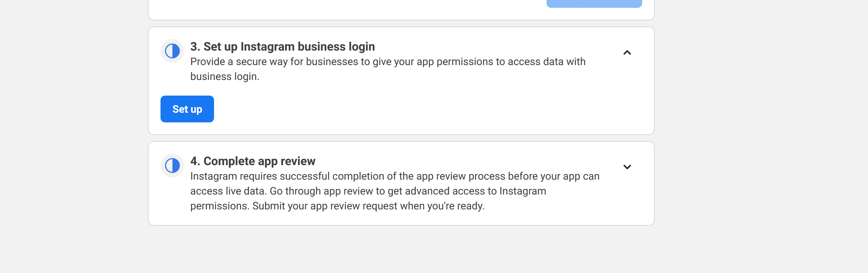Click the step 4 half-filled progress icon
This screenshot has width=868, height=273.
click(x=172, y=166)
